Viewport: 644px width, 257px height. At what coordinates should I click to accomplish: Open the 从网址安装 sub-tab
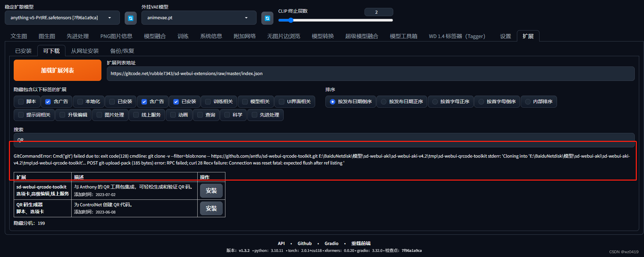click(85, 51)
